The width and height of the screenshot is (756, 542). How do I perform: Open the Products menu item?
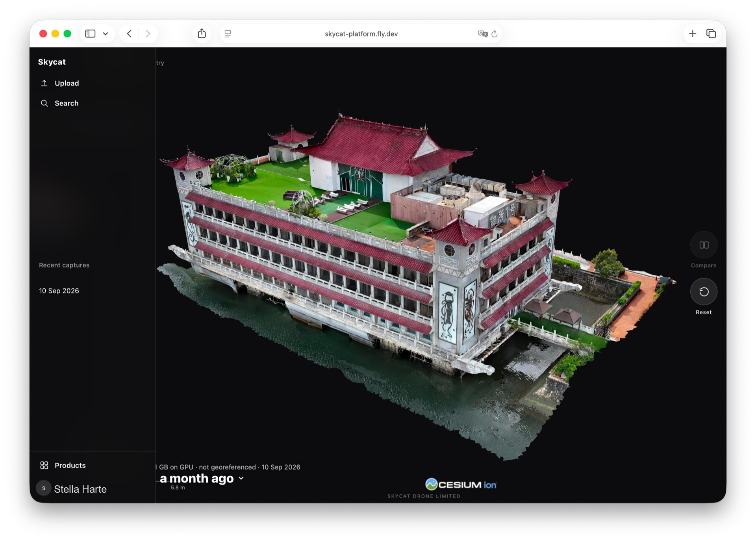(70, 465)
